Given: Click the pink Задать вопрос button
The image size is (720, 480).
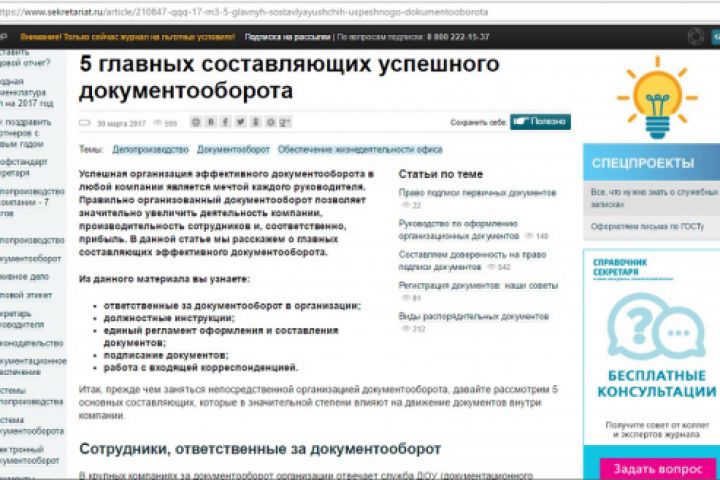Looking at the screenshot, I should point(658,469).
